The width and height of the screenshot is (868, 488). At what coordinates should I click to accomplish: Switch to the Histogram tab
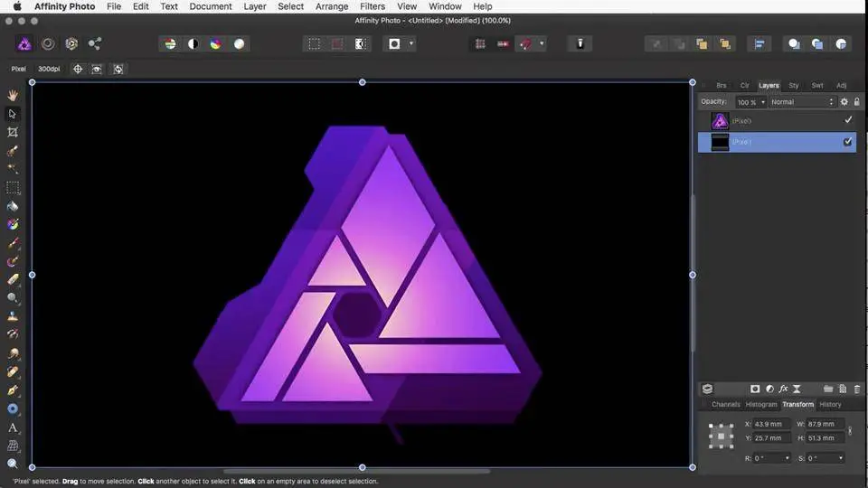point(761,405)
